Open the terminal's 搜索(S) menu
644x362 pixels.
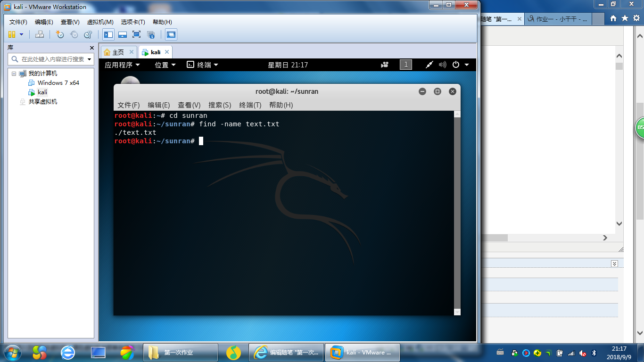(x=220, y=105)
